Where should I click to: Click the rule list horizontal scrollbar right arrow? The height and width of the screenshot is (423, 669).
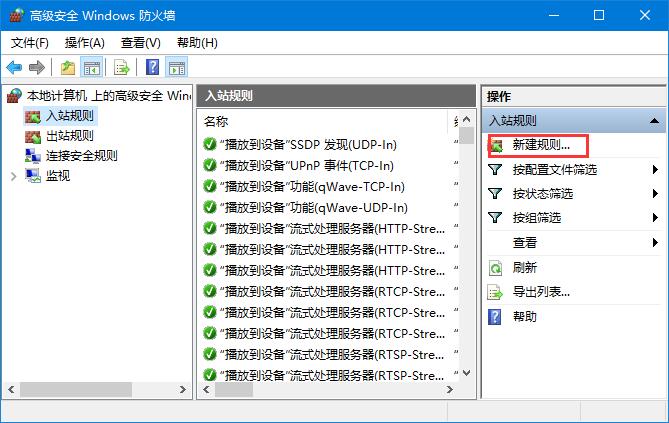(449, 389)
